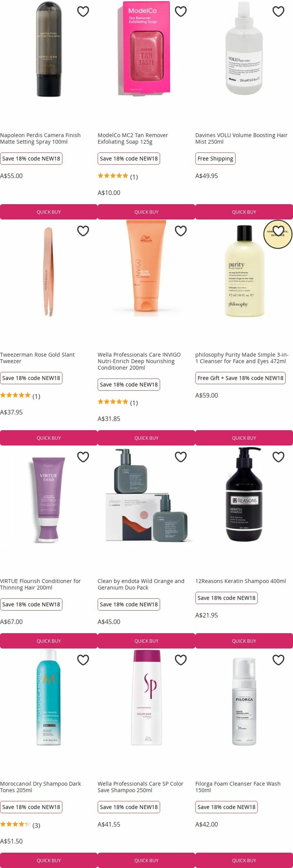Quick buy the philosophy Purity cleanser

click(244, 438)
